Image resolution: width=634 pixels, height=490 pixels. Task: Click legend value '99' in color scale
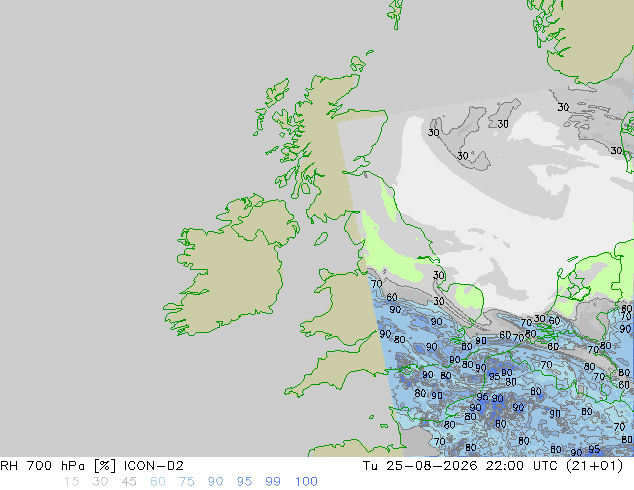273,482
